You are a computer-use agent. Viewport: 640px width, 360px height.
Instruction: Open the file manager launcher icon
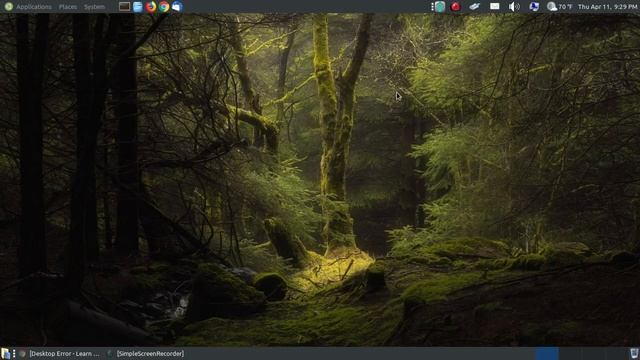point(138,7)
